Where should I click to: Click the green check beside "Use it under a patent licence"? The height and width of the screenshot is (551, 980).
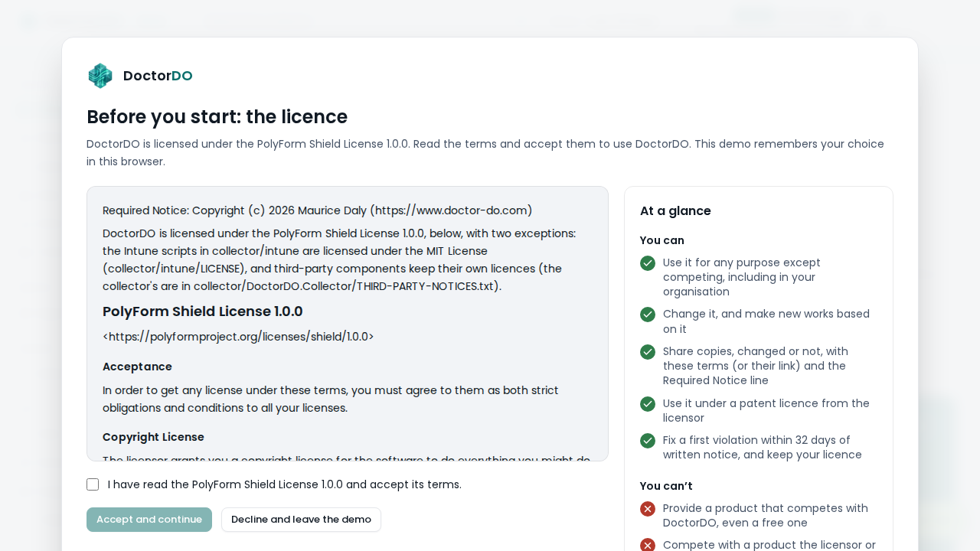[x=648, y=404]
